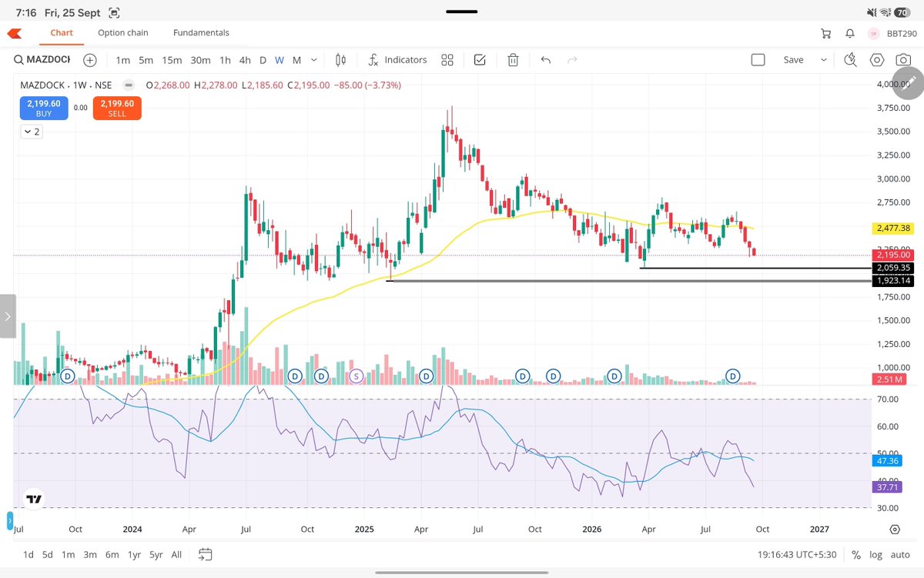The height and width of the screenshot is (578, 924).
Task: Click the orange SELL 2,199.60 button
Action: (x=117, y=108)
